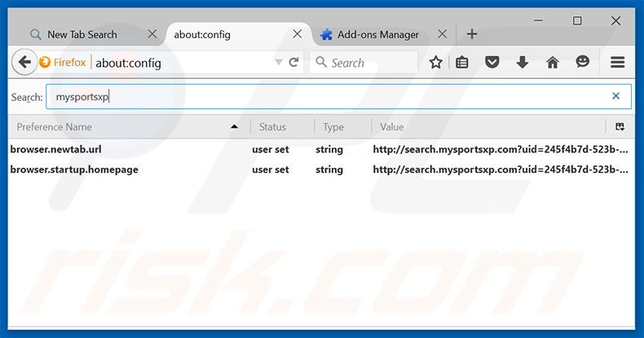The width and height of the screenshot is (644, 338).
Task: Clear the mysportsxp search filter
Action: [x=615, y=96]
